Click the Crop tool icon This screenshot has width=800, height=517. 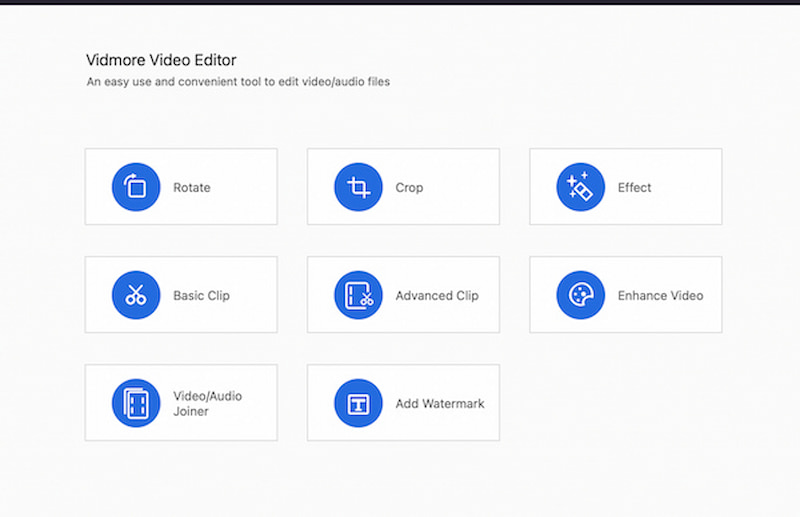click(358, 187)
